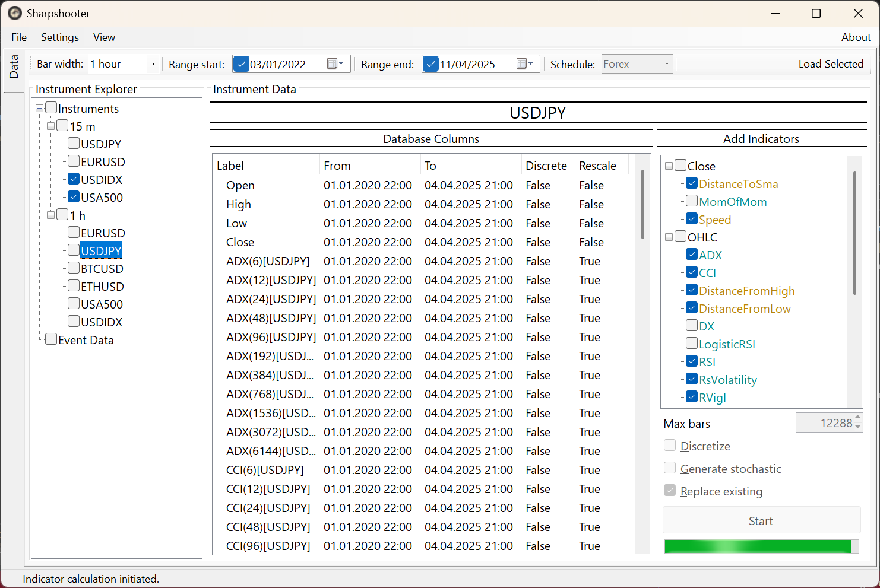Click the DistanceFromLow indicator label
Viewport: 880px width, 588px height.
pyautogui.click(x=745, y=308)
